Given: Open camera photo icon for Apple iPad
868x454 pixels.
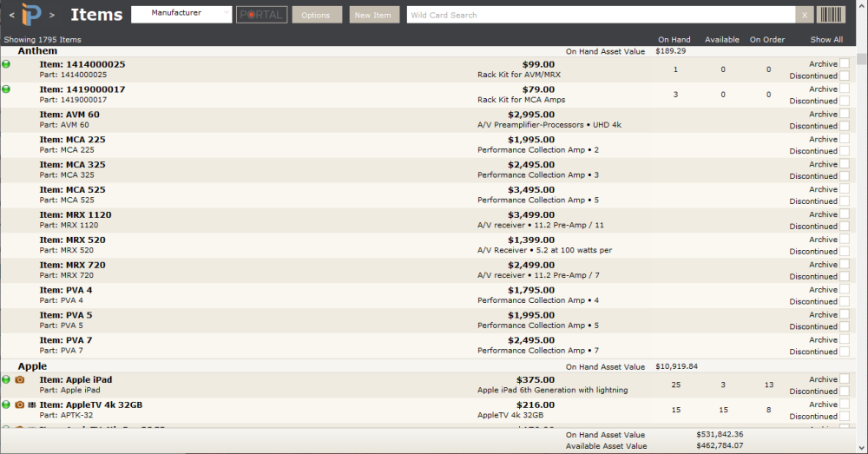Looking at the screenshot, I should [20, 380].
